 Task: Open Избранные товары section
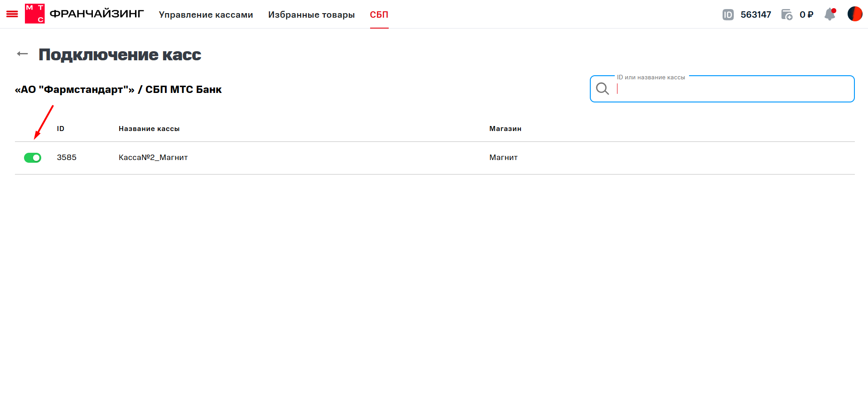click(311, 15)
